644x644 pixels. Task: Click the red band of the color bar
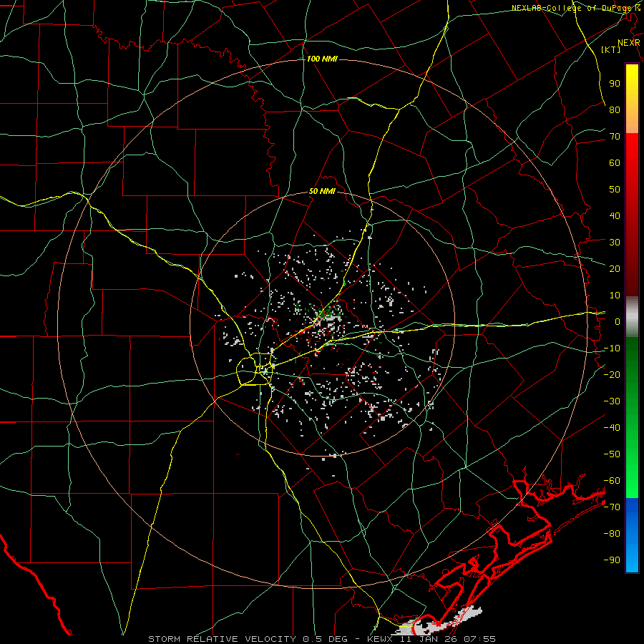pos(632,215)
